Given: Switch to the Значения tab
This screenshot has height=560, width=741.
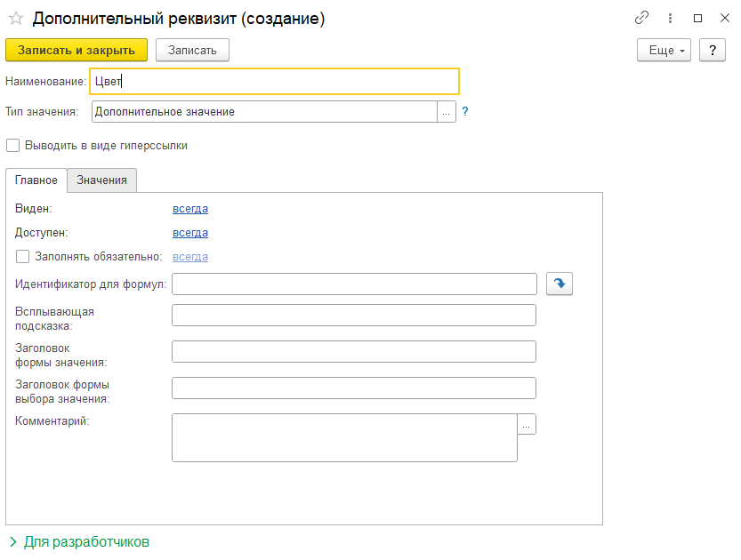Looking at the screenshot, I should 101,180.
